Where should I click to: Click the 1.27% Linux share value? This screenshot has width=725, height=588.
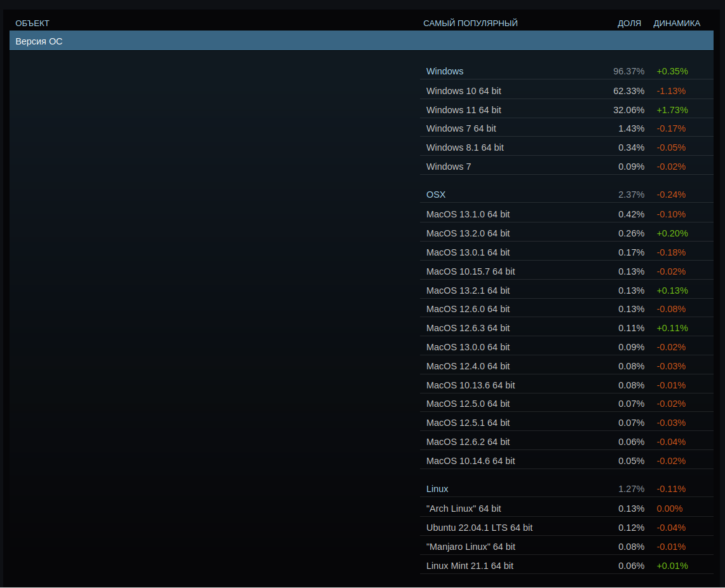point(631,489)
